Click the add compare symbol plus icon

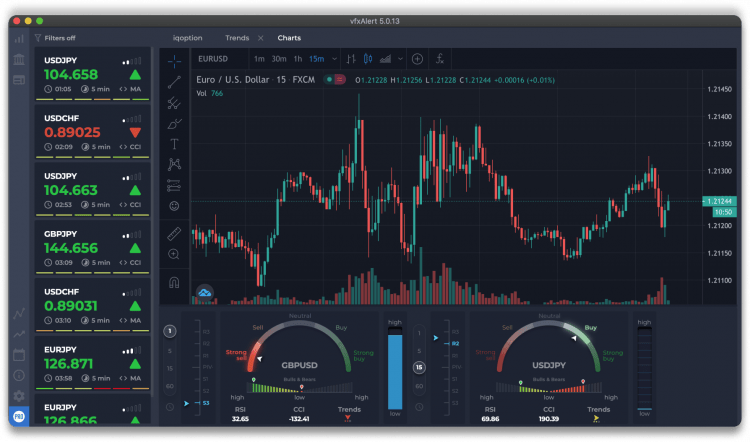point(417,59)
